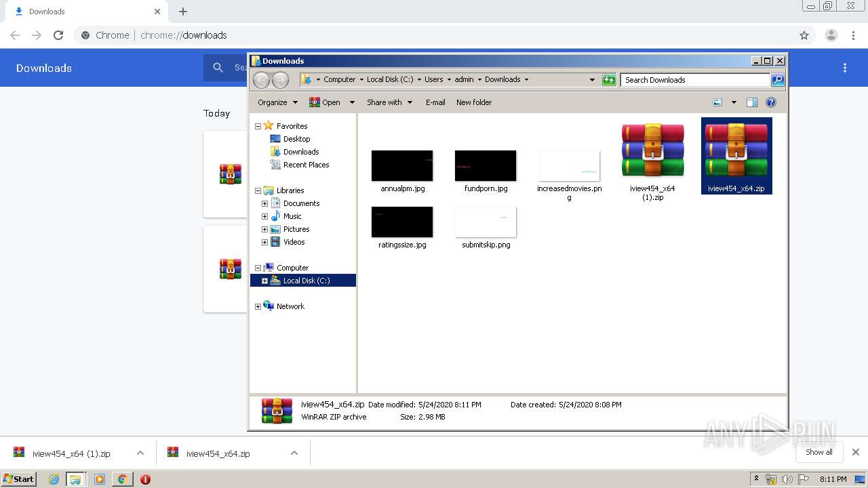
Task: Expand the address bar history dropdown
Action: click(592, 80)
